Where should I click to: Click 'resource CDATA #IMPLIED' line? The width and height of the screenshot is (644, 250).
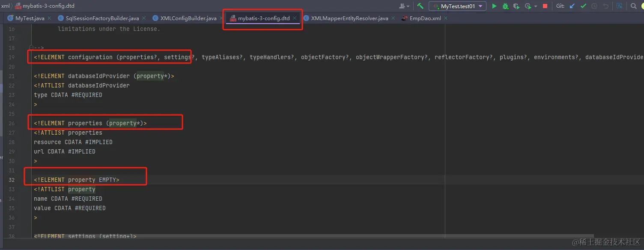[x=73, y=142]
